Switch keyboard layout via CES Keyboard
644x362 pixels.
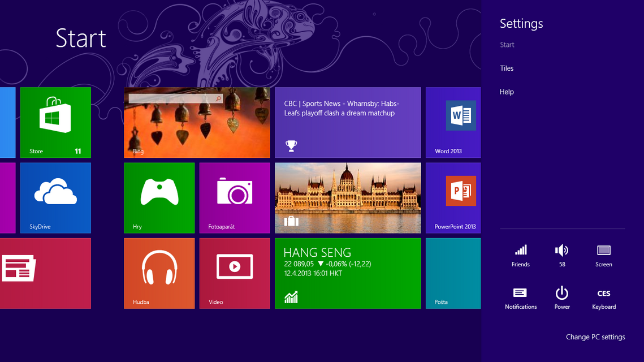603,297
